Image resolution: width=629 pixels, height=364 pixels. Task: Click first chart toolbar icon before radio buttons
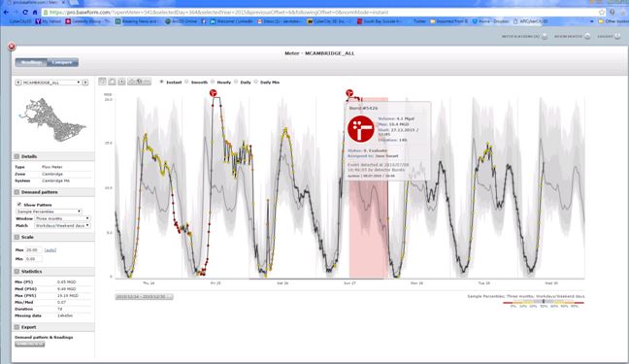pyautogui.click(x=103, y=82)
